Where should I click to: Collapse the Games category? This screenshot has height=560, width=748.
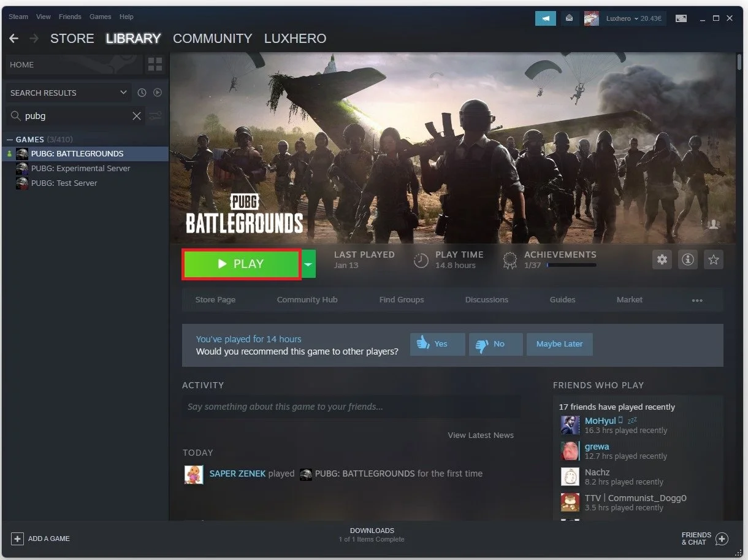click(10, 140)
